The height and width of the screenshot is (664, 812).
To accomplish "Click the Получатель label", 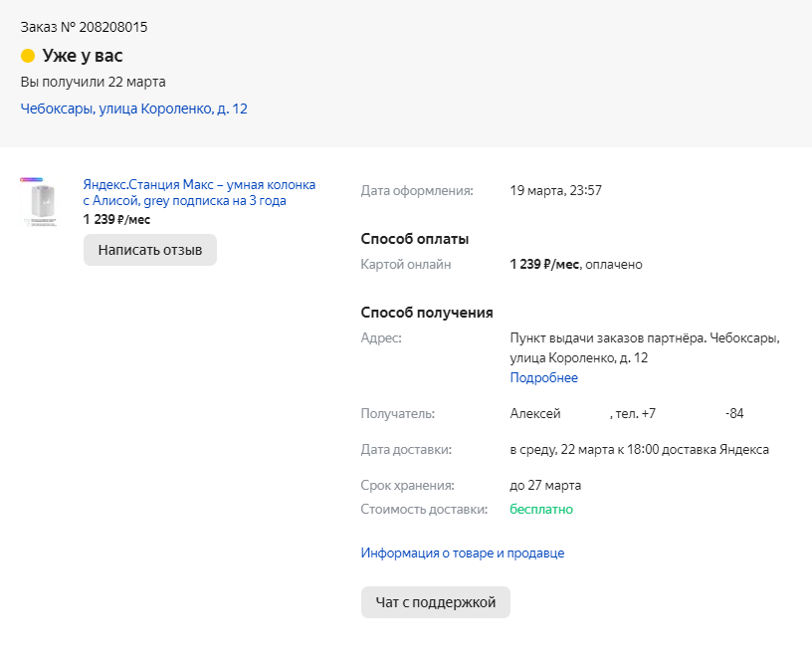I will point(398,413).
